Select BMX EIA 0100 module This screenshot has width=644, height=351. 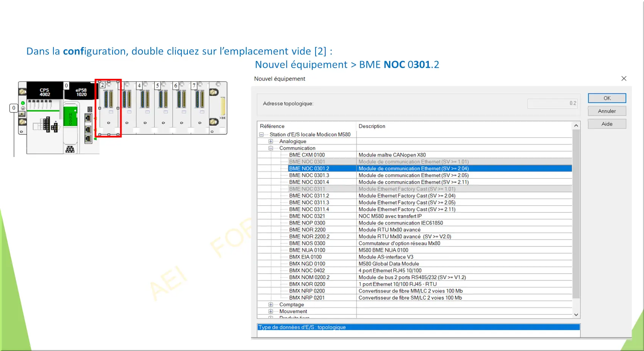[x=305, y=257]
